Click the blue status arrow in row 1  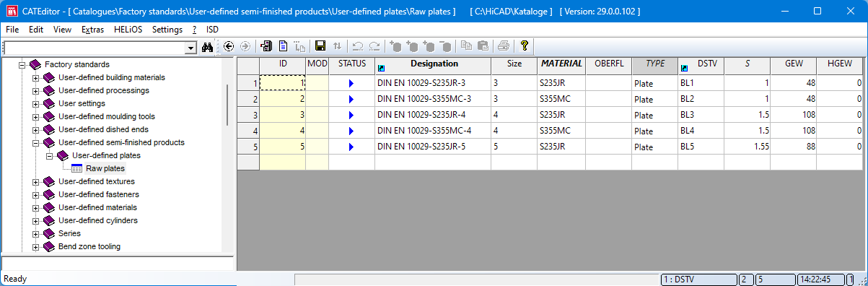tap(351, 84)
